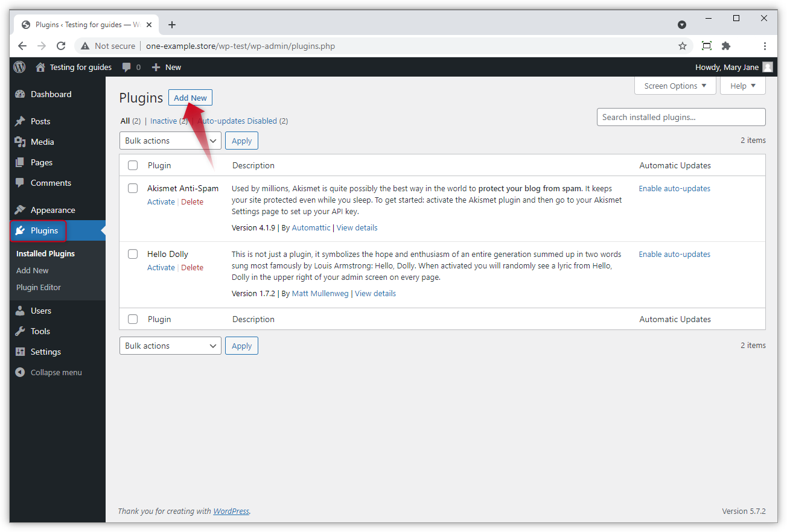
Task: Click the WordPress logo in admin bar
Action: point(19,67)
